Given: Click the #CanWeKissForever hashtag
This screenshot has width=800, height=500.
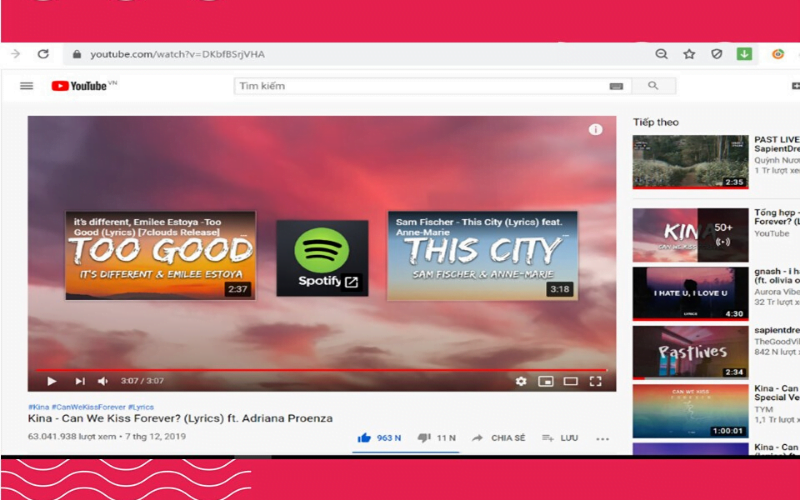Looking at the screenshot, I should pyautogui.click(x=88, y=407).
